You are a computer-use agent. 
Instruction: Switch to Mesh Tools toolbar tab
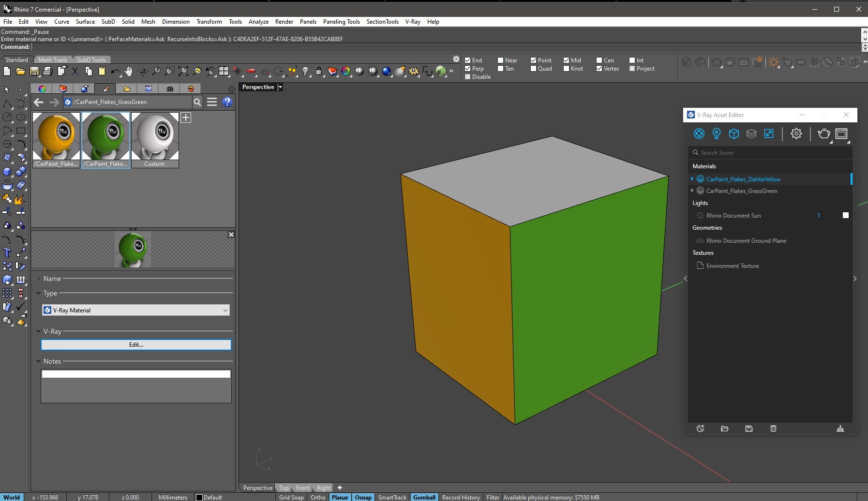[x=53, y=60]
